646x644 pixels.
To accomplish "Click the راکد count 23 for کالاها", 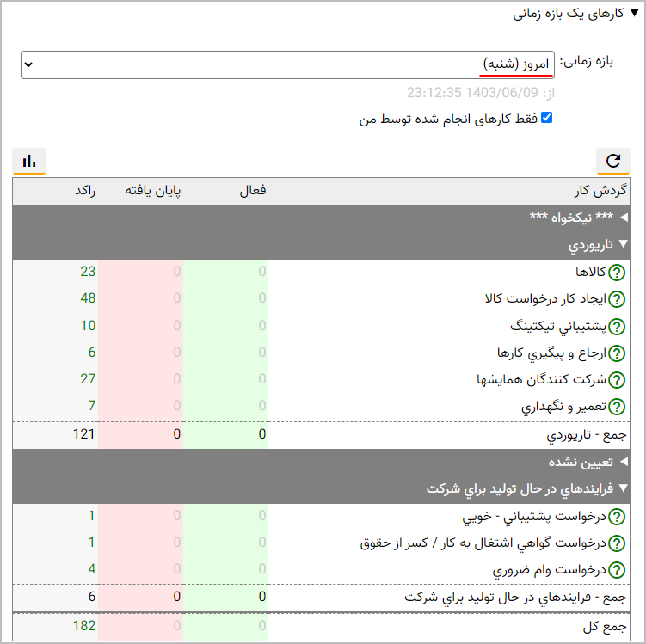I will 88,273.
